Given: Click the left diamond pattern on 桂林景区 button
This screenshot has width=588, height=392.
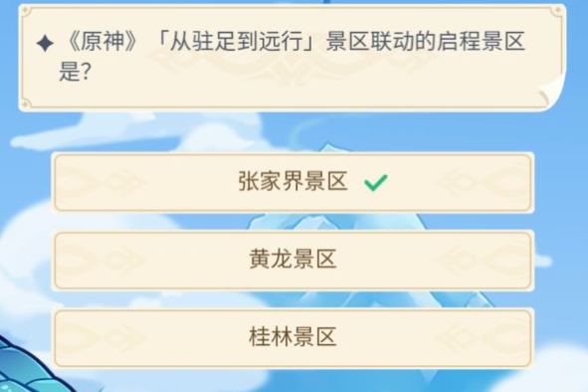Looking at the screenshot, I should (x=102, y=338).
